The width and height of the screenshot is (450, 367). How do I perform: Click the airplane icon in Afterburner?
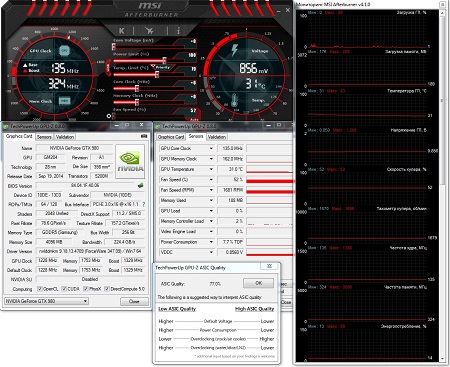tap(150, 31)
